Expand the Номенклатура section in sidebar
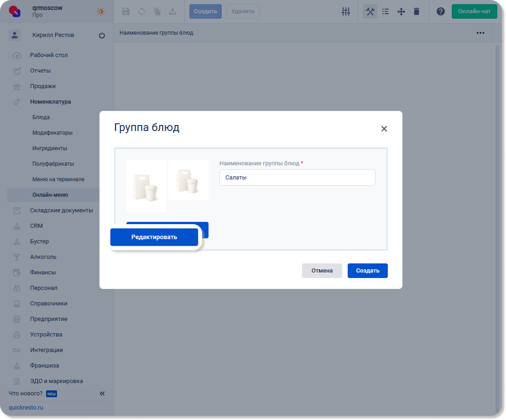 tap(50, 102)
